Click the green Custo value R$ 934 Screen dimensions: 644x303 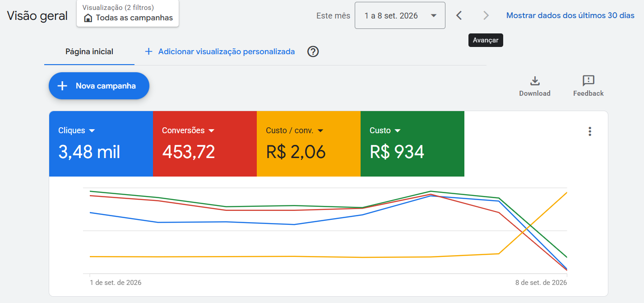(x=397, y=152)
